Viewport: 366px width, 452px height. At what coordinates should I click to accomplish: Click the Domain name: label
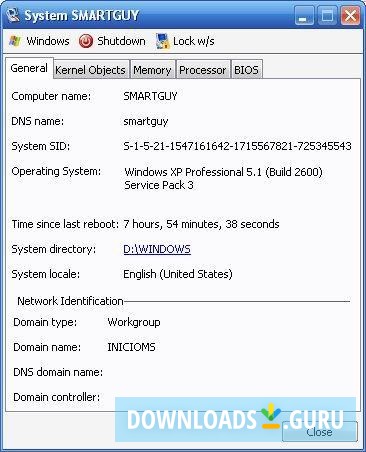click(47, 347)
